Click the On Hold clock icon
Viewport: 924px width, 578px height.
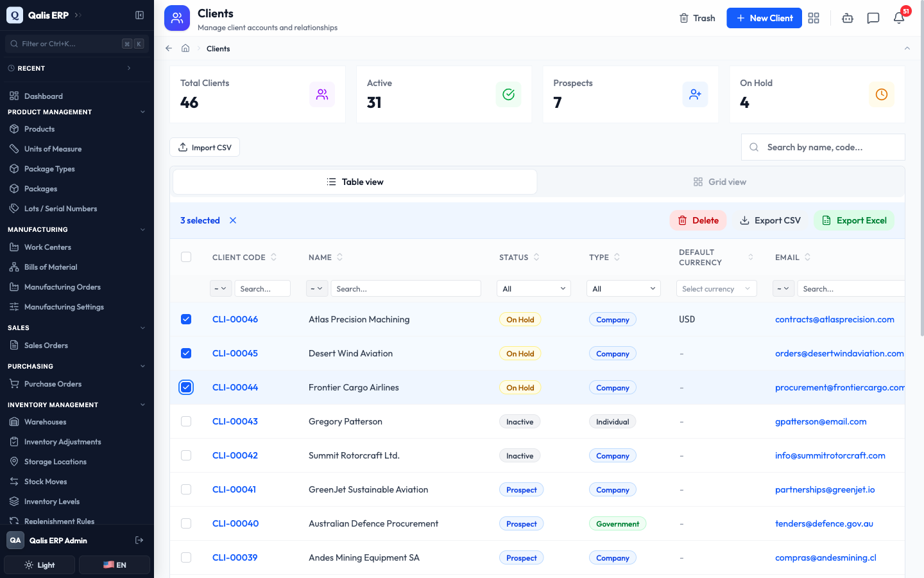pyautogui.click(x=882, y=94)
